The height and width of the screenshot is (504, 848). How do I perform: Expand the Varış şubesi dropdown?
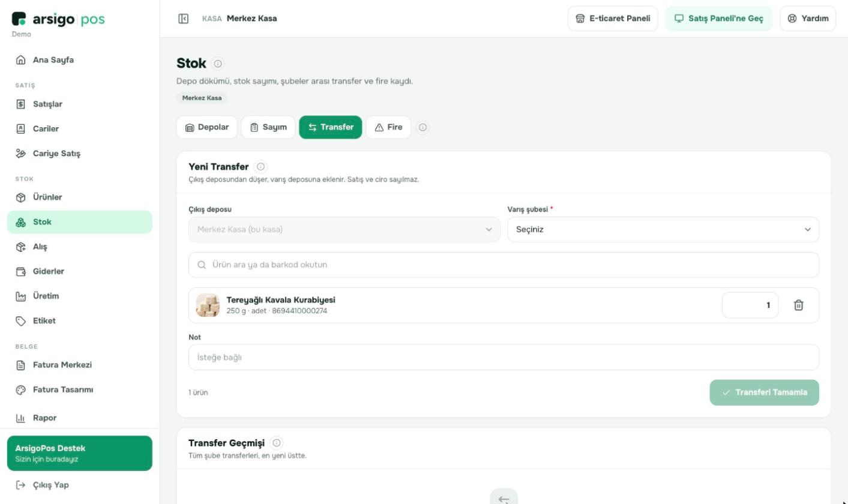point(663,230)
